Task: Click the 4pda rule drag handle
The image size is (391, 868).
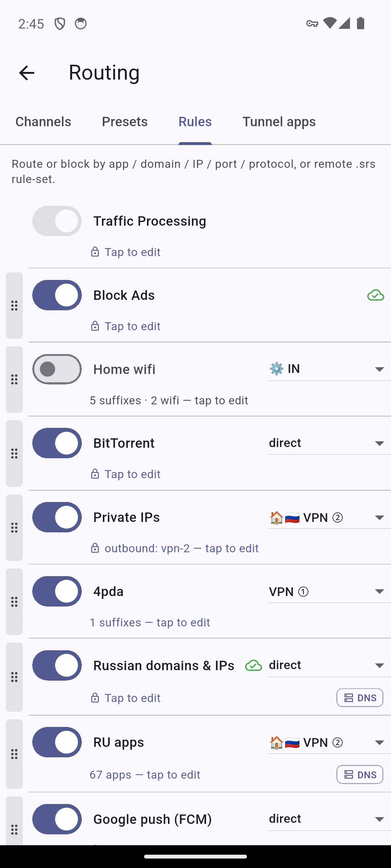Action: (x=14, y=602)
